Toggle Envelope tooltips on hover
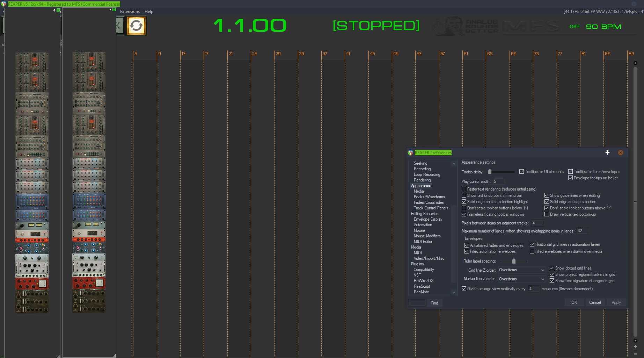 tap(570, 178)
